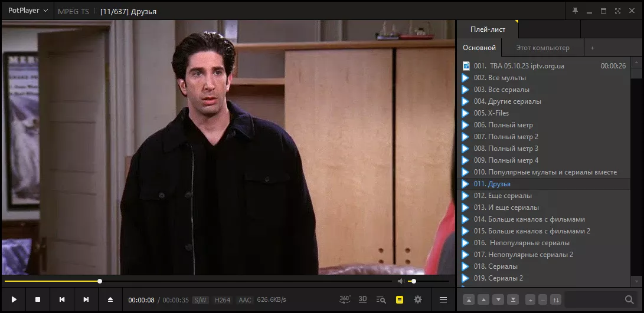Screen dimensions: 644x313
Task: Move selected item to top of playlist
Action: tap(469, 300)
